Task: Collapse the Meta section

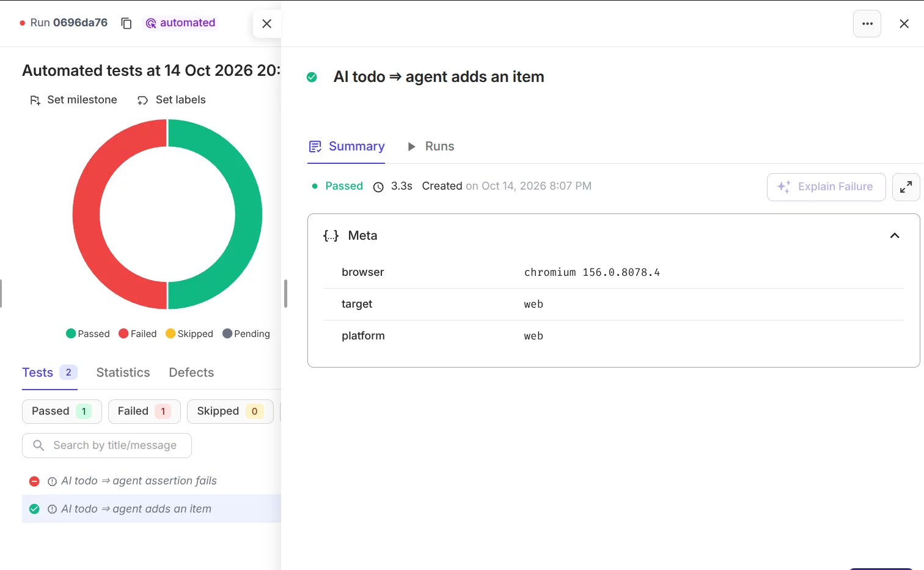Action: [895, 235]
